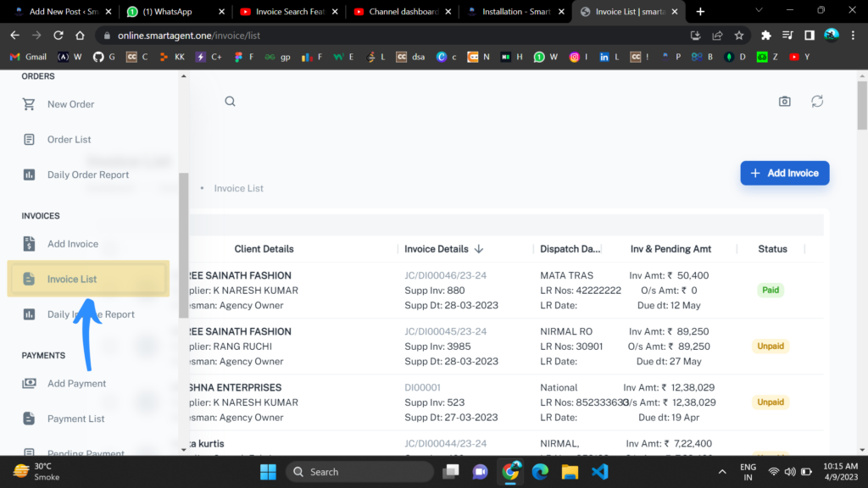
Task: Click the Paid status badge
Action: pyautogui.click(x=771, y=290)
